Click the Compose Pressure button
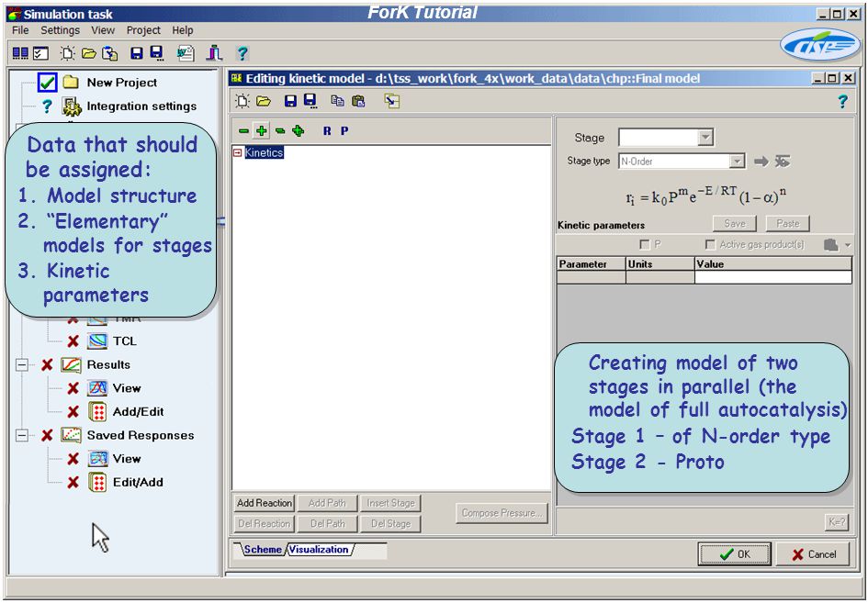Image resolution: width=868 pixels, height=603 pixels. point(502,513)
